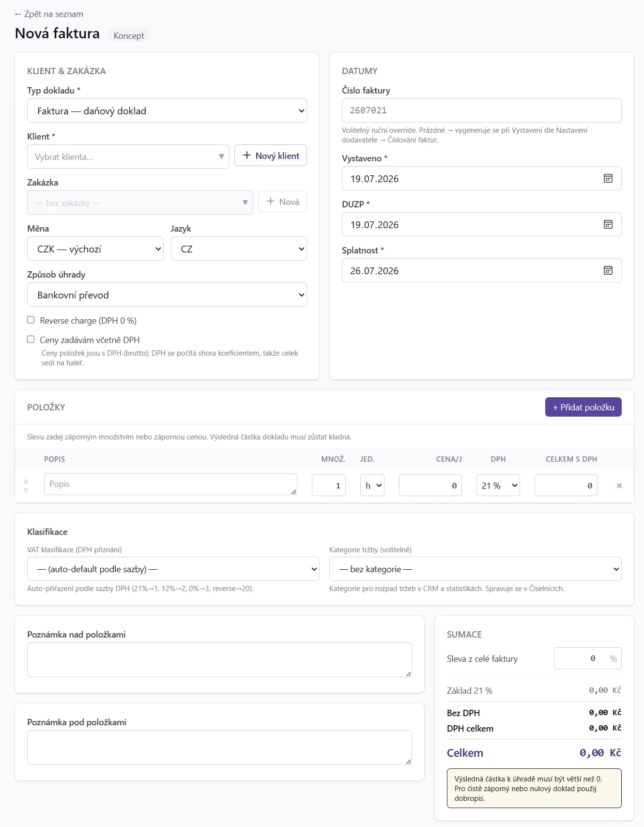644x827 pixels.
Task: Click the Cena/J price field
Action: click(x=430, y=485)
